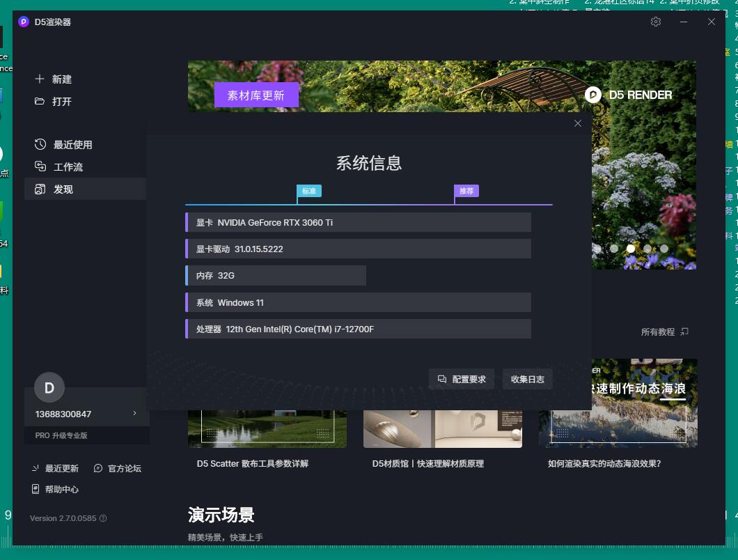Image resolution: width=738 pixels, height=560 pixels.
Task: Click the 推荐 marker on spec bar
Action: pyautogui.click(x=466, y=191)
